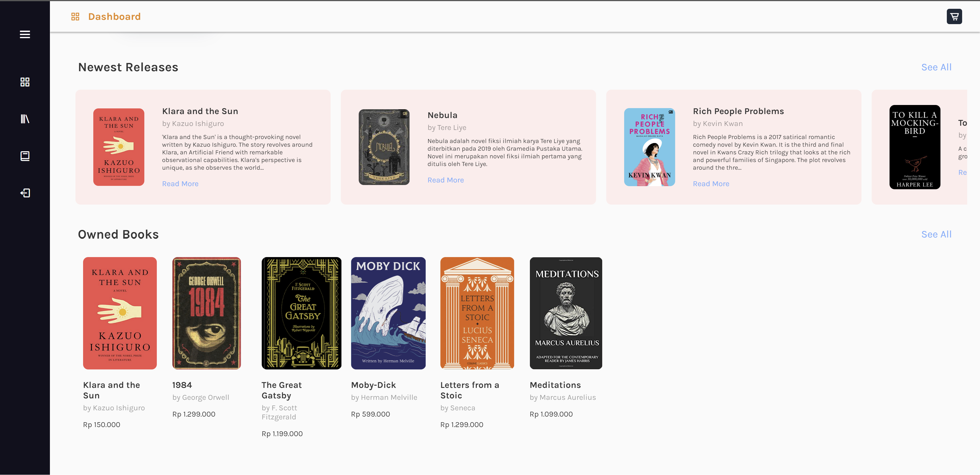The height and width of the screenshot is (475, 980).
Task: Click owned title 'Moby-Dick'
Action: 373,385
